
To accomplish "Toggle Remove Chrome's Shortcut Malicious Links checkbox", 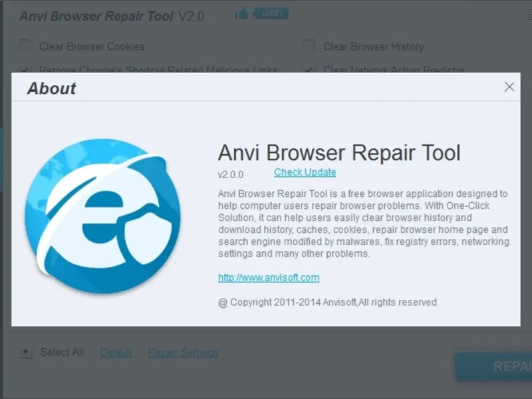I will (25, 70).
